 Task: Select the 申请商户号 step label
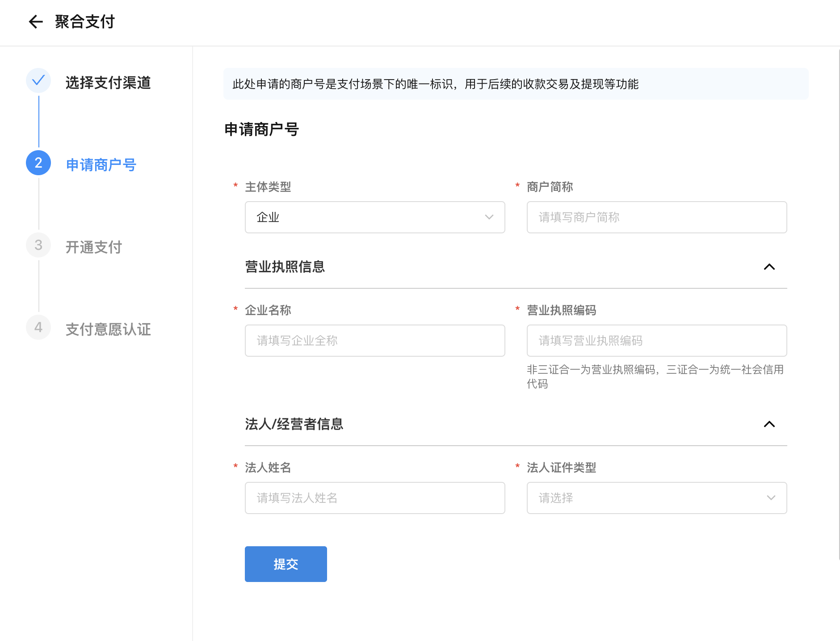point(101,165)
